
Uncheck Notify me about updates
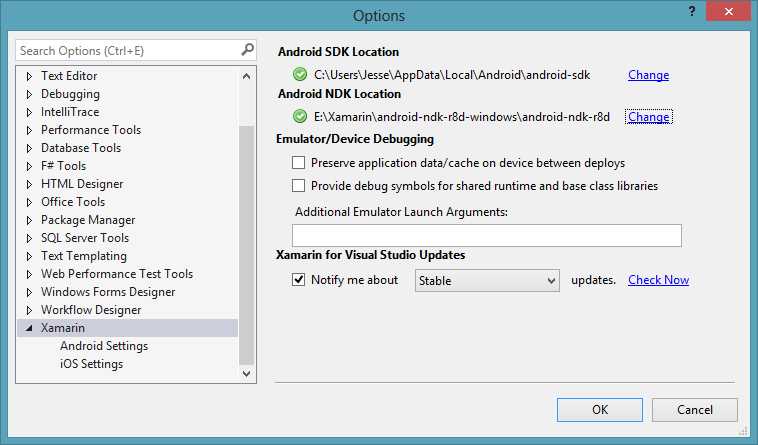(299, 280)
